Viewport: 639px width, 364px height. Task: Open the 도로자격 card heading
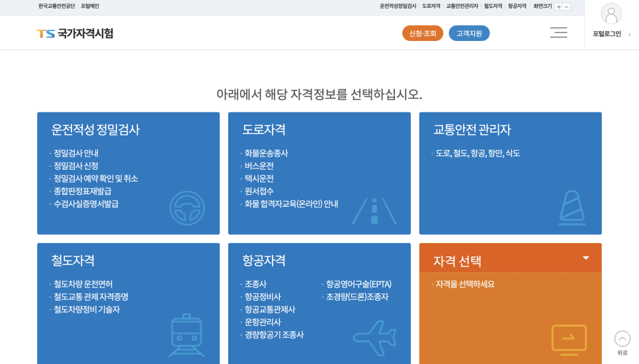[x=264, y=129]
